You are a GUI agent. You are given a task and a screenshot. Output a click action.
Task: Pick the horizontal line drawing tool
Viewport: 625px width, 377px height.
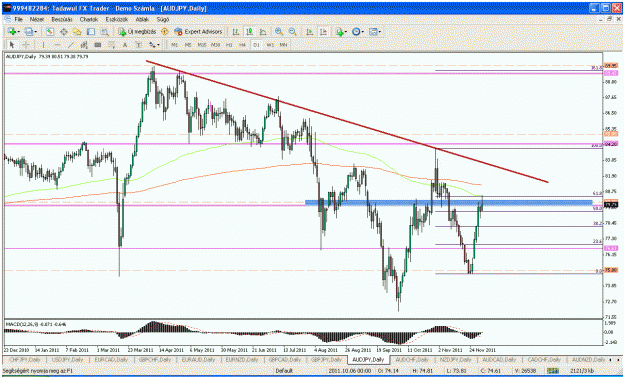coord(57,45)
